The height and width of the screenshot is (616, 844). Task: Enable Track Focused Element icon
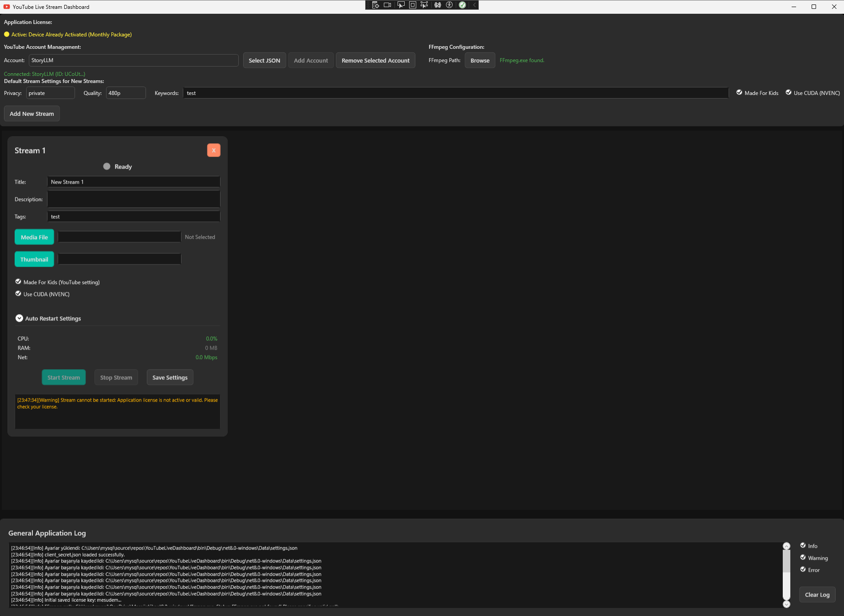click(425, 5)
